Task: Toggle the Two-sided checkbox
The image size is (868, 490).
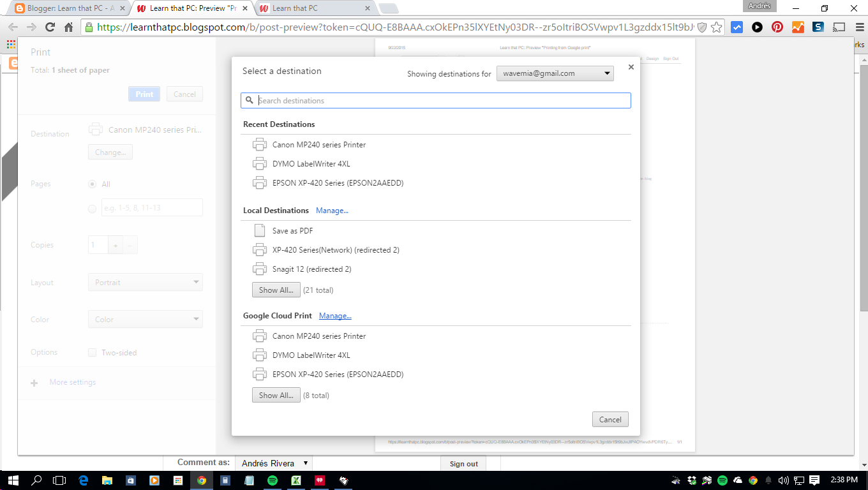Action: [x=92, y=352]
